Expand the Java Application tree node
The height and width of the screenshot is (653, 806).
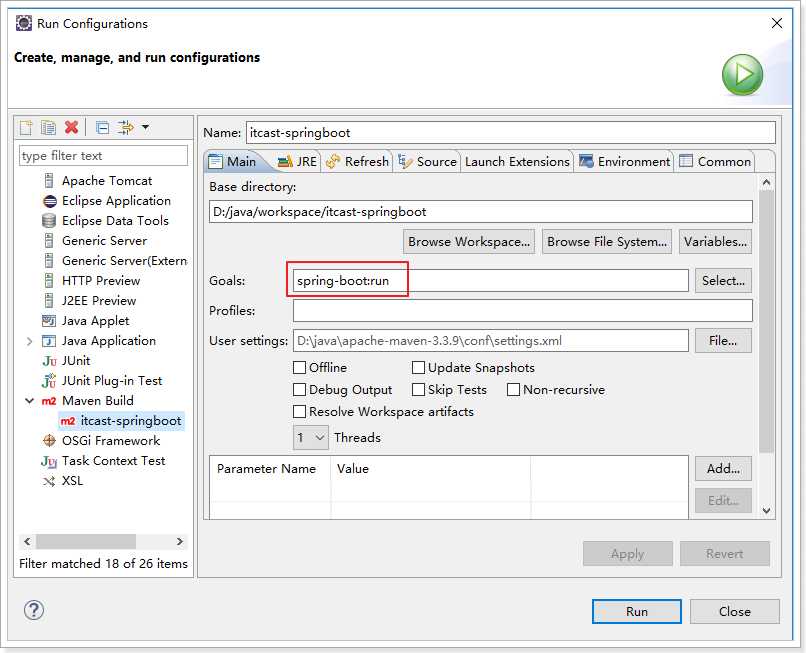(29, 341)
